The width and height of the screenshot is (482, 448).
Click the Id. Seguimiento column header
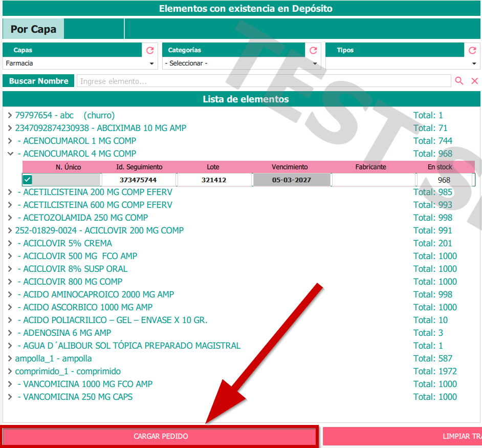pos(139,167)
